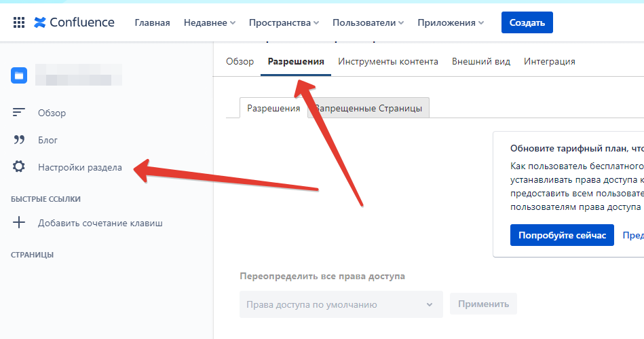The image size is (644, 339).
Task: Open Права доступа по умолчанию combo box
Action: tap(341, 304)
